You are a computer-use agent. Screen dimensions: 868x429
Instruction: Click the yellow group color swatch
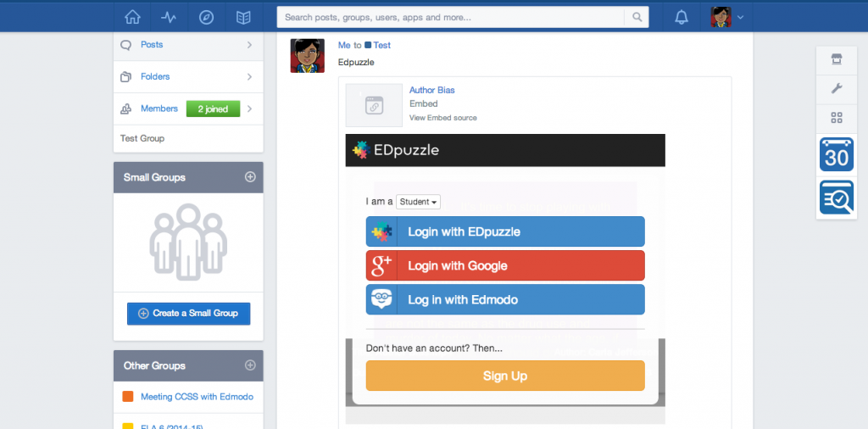[x=127, y=426]
